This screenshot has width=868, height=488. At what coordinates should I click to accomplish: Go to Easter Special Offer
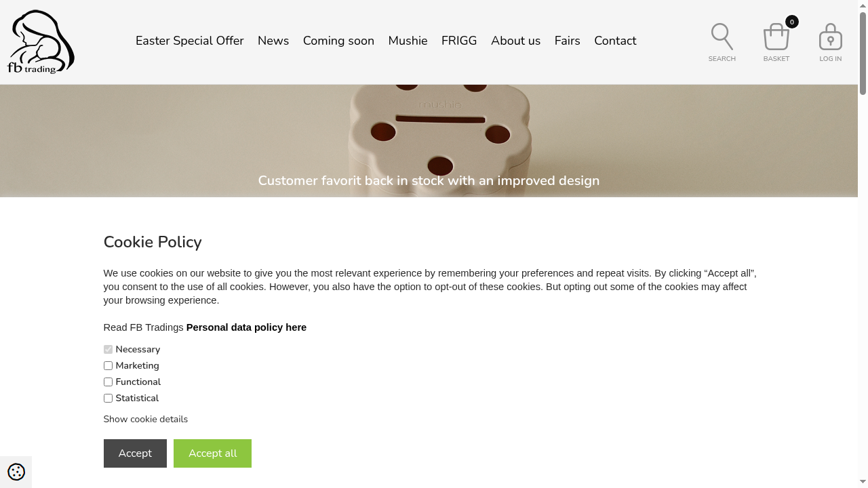(190, 41)
